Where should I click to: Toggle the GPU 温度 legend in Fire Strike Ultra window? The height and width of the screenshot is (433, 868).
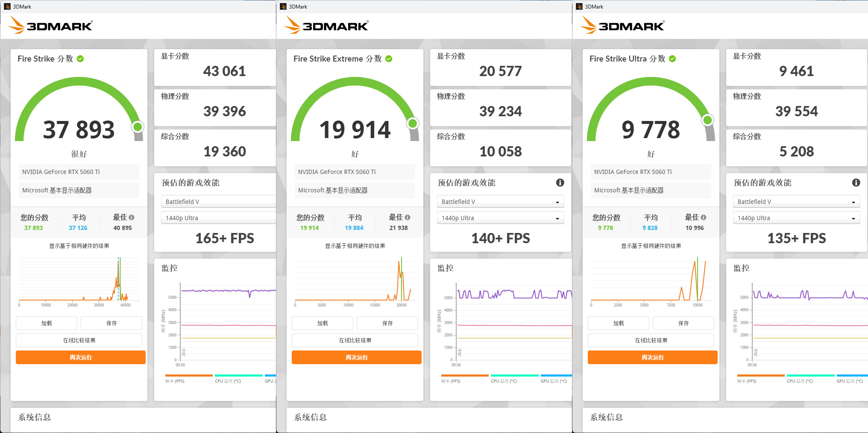click(x=852, y=379)
